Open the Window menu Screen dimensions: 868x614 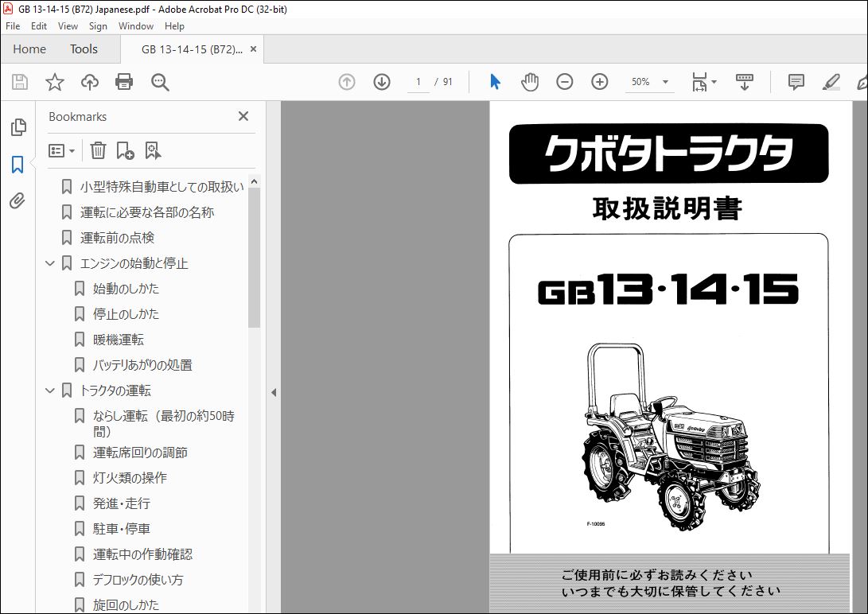click(135, 26)
